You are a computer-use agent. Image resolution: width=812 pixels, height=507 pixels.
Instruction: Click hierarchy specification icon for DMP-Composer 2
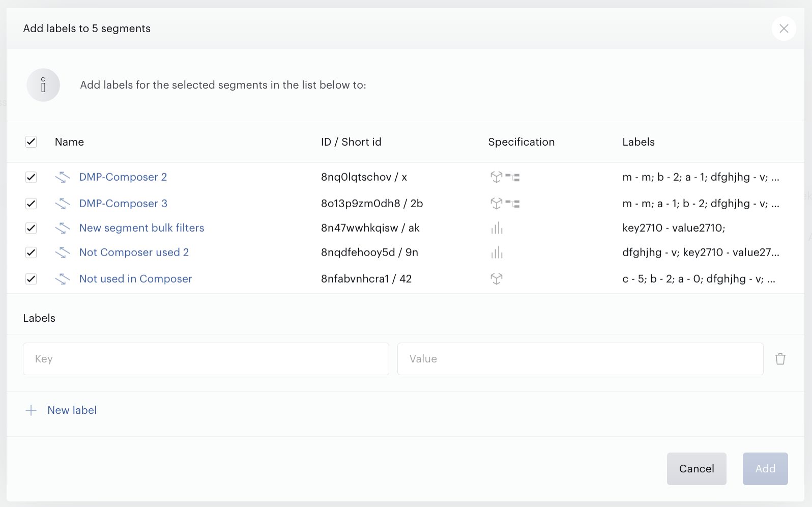pos(512,177)
